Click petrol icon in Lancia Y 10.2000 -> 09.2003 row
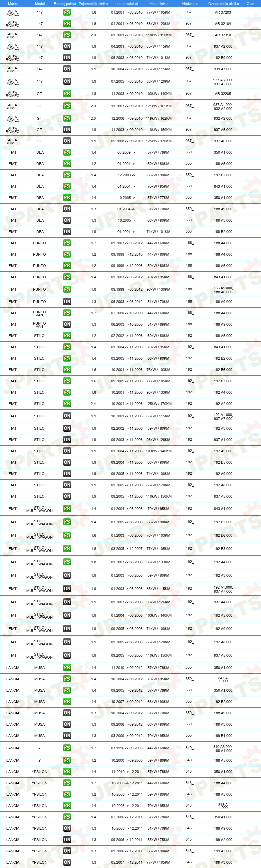This screenshot has width=261, height=868. click(67, 760)
